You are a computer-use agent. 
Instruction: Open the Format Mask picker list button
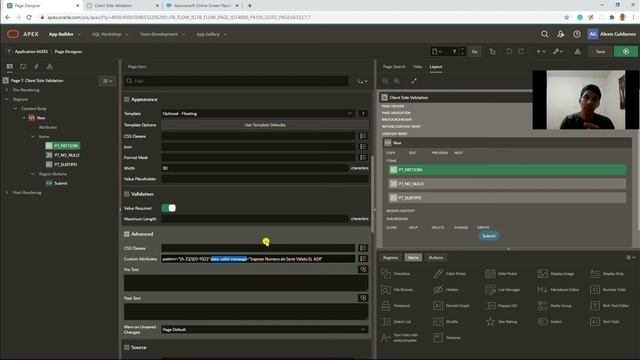point(363,157)
